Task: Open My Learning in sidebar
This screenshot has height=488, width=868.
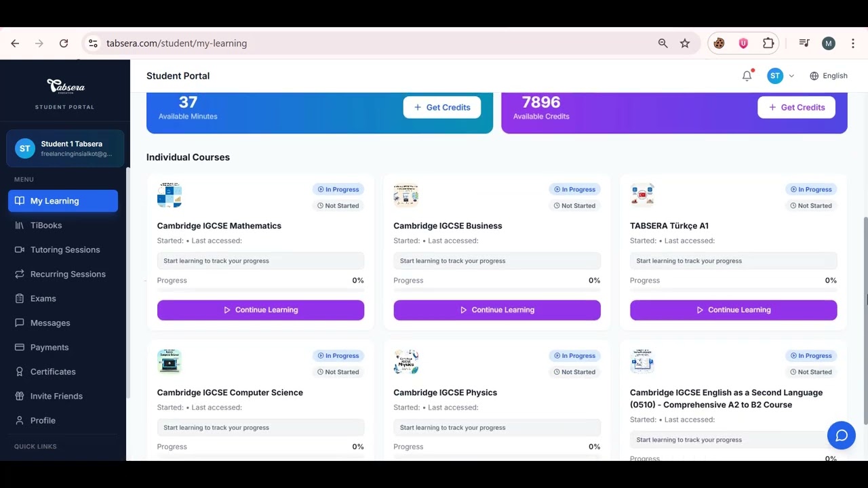Action: tap(63, 201)
